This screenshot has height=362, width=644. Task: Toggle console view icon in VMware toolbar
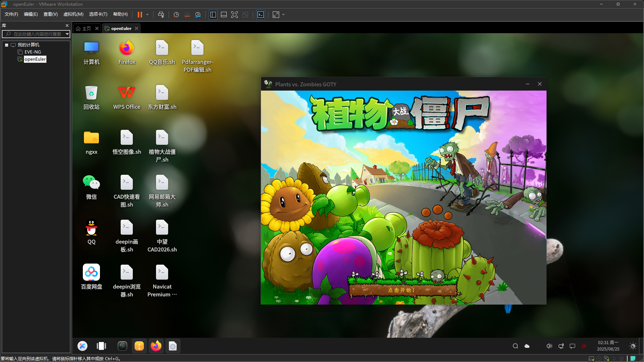click(261, 15)
